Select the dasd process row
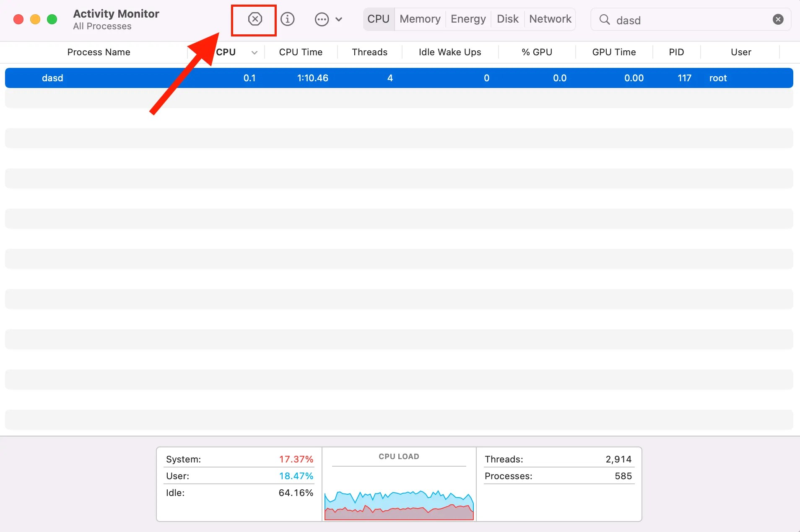This screenshot has height=532, width=800. [399, 78]
